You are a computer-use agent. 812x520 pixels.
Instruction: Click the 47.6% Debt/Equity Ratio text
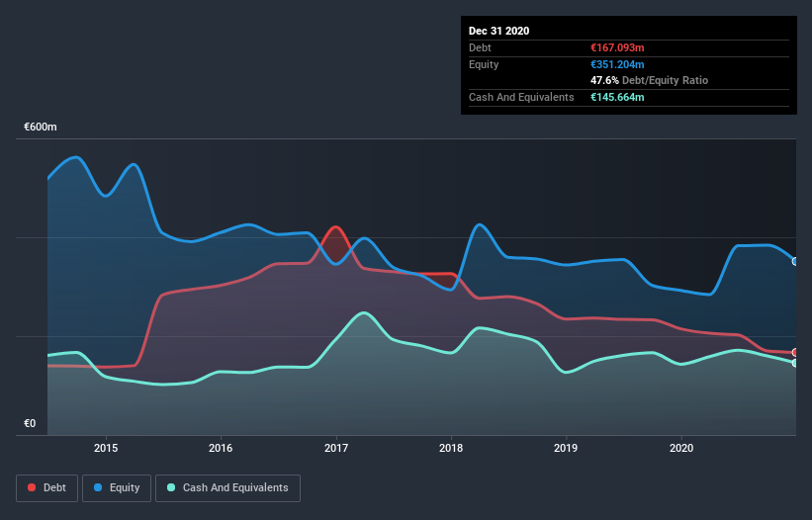point(650,80)
